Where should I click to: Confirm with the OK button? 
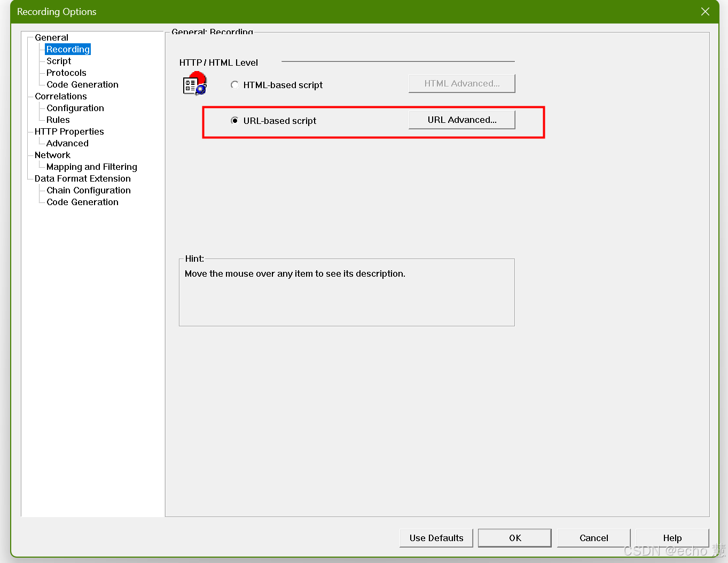pyautogui.click(x=515, y=538)
